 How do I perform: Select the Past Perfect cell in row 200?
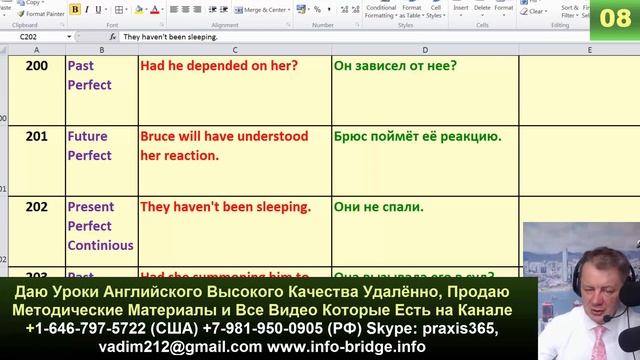102,90
